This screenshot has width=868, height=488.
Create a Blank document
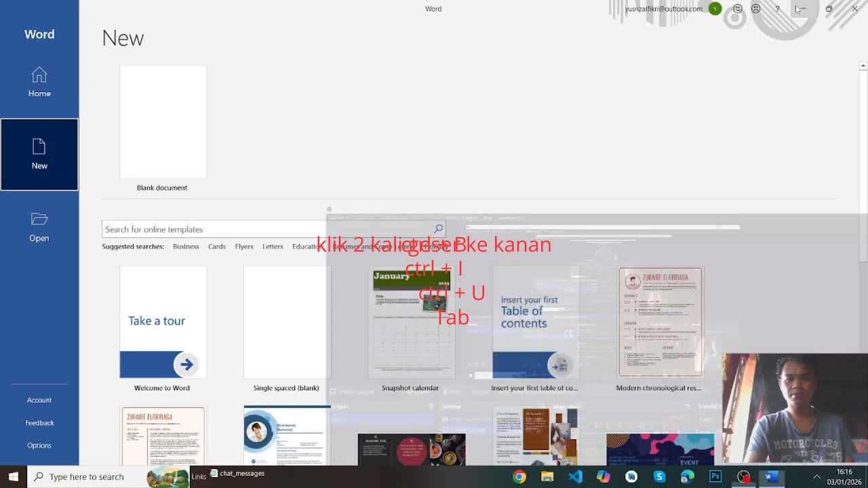163,129
